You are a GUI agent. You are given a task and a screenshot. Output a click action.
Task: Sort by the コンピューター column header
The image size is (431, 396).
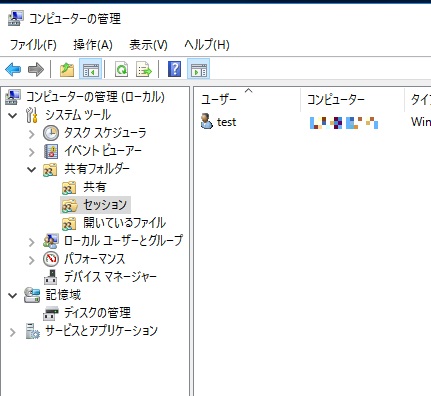click(x=352, y=99)
